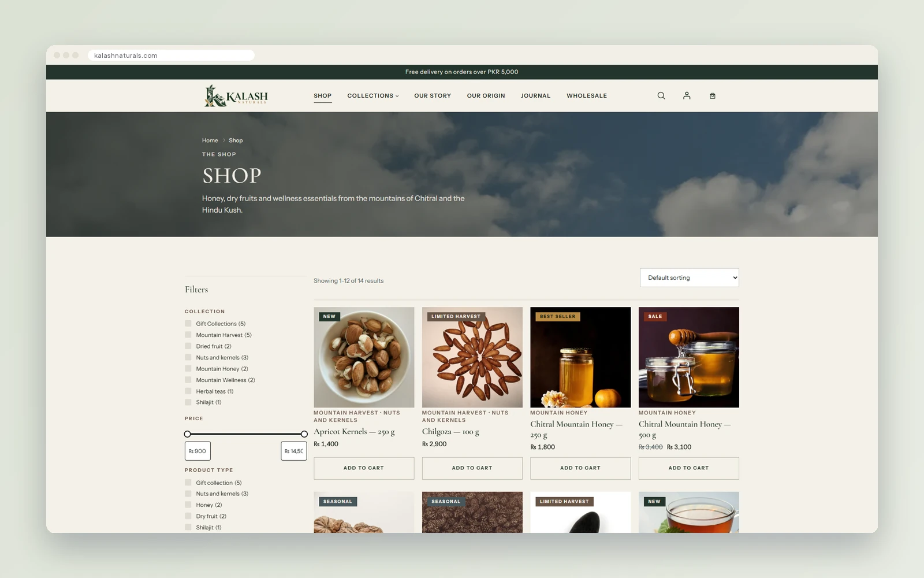
Task: Expand the Collections menu
Action: point(373,96)
